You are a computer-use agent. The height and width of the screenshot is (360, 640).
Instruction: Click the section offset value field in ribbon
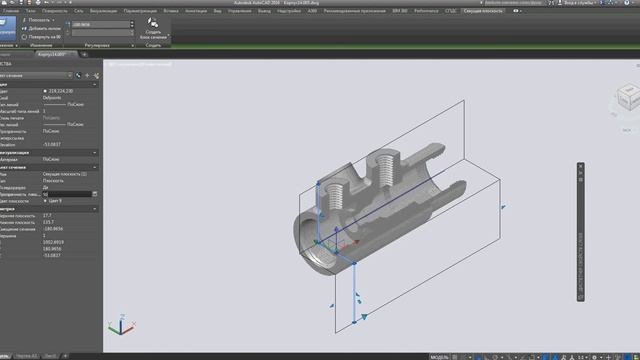tap(101, 24)
